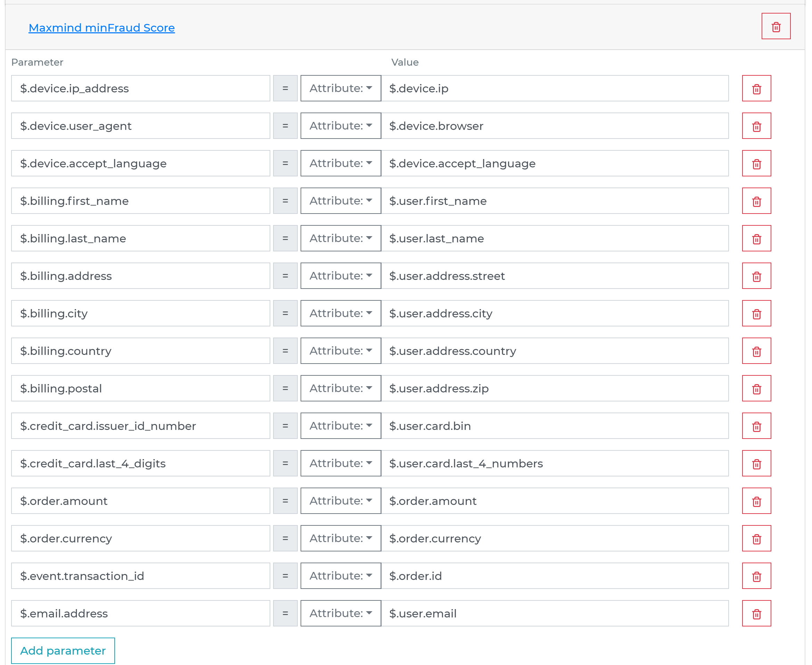Delete the $.billing.postal parameter row
Screen dimensions: 812x665
coord(756,389)
